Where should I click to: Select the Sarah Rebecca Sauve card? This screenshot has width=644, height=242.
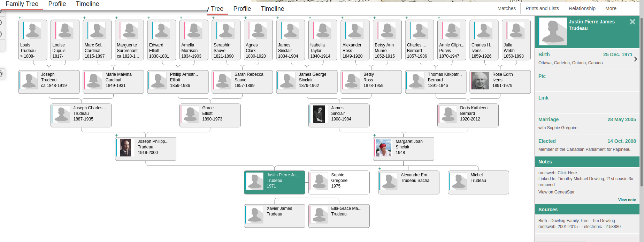(242, 82)
